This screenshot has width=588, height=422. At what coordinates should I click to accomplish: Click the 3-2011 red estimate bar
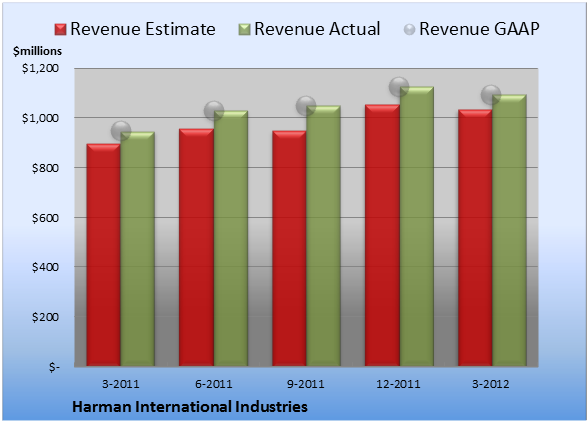tap(104, 255)
